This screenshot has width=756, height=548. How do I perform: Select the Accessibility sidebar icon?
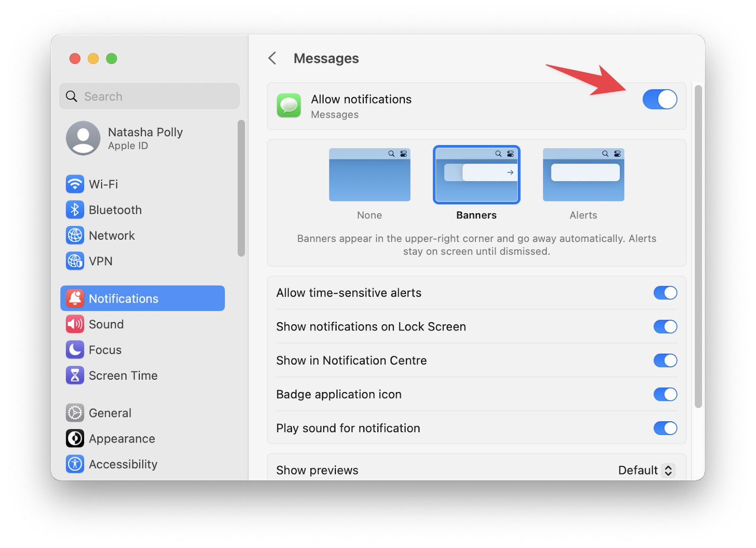75,464
